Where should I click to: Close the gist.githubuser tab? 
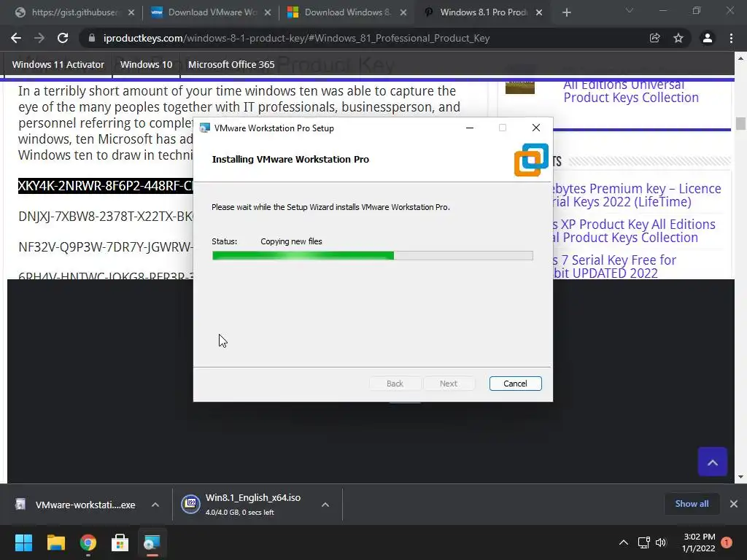[131, 12]
